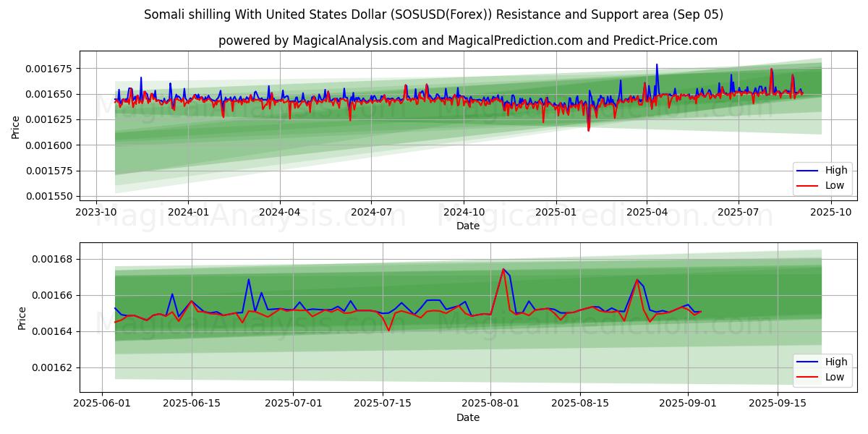
Task: Click the 2024-10 date label
Action: pyautogui.click(x=464, y=213)
